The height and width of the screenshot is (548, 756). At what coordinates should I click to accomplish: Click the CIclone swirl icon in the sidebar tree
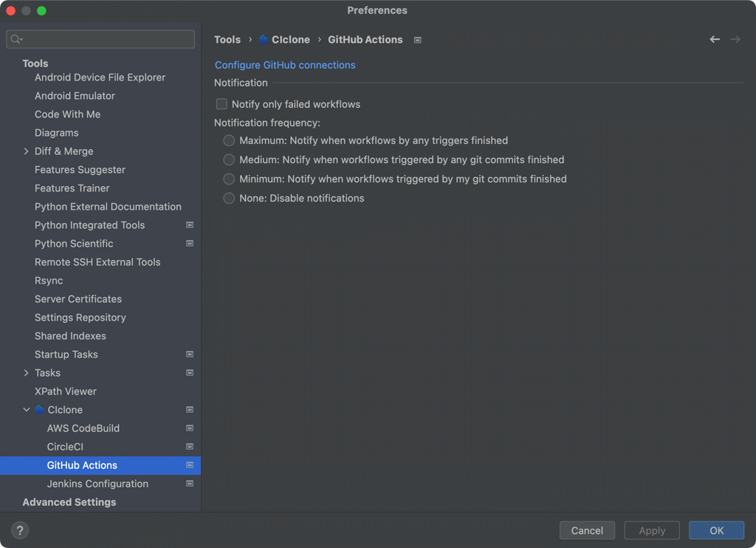tap(40, 410)
